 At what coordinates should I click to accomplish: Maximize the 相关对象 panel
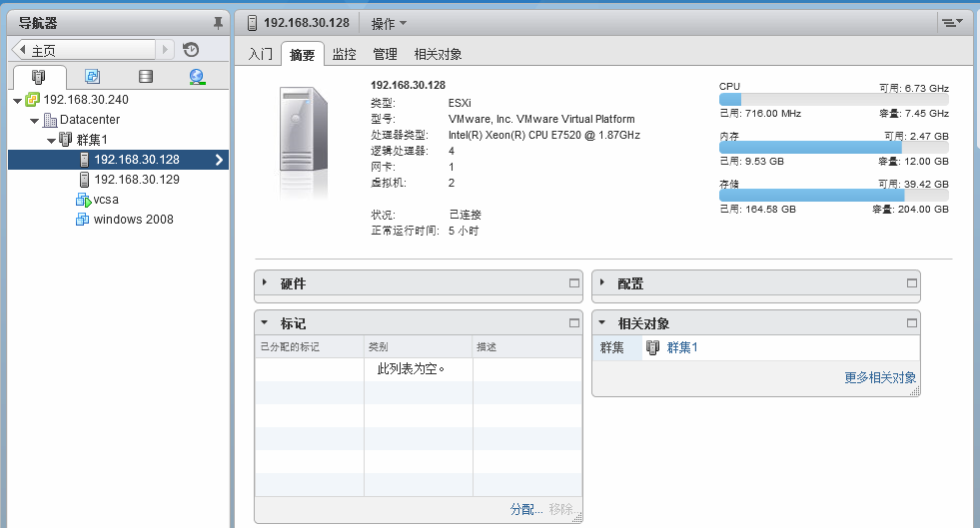pyautogui.click(x=912, y=323)
